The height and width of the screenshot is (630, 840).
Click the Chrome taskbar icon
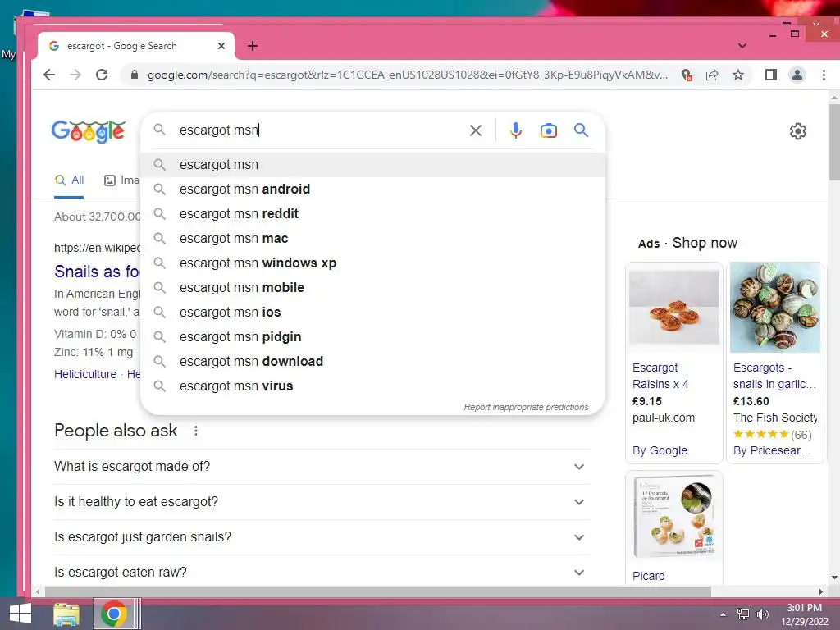click(x=113, y=614)
